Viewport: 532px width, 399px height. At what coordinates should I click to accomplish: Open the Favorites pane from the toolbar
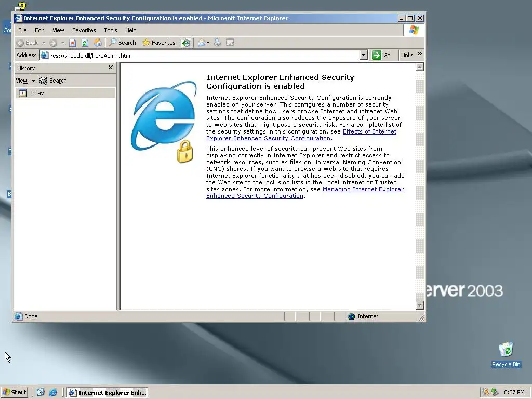tap(159, 43)
